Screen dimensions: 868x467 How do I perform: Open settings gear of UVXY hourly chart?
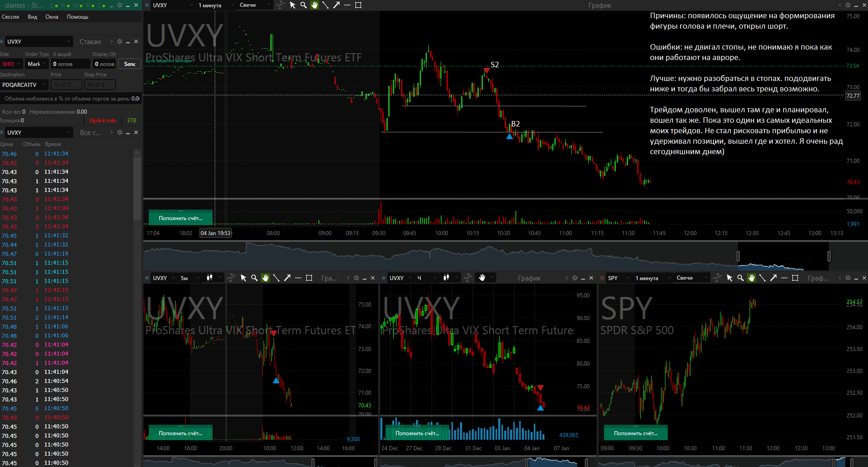[x=575, y=278]
